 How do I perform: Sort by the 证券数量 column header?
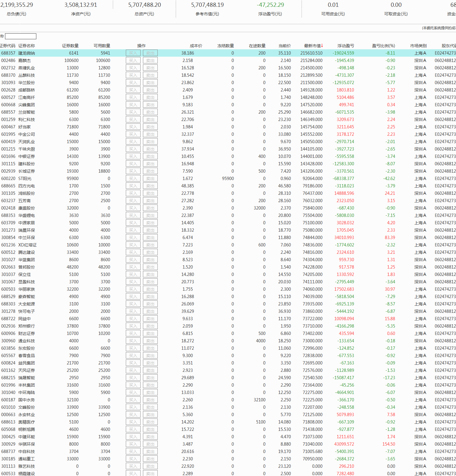point(70,46)
